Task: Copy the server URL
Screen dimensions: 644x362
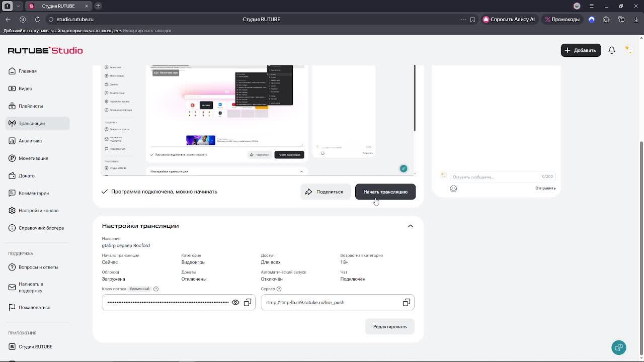Action: (x=406, y=302)
